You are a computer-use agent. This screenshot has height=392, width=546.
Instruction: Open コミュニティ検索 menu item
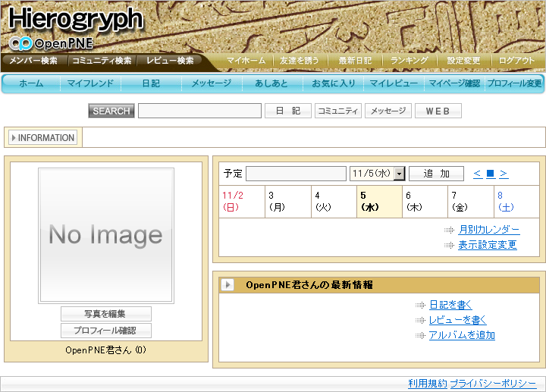[102, 61]
